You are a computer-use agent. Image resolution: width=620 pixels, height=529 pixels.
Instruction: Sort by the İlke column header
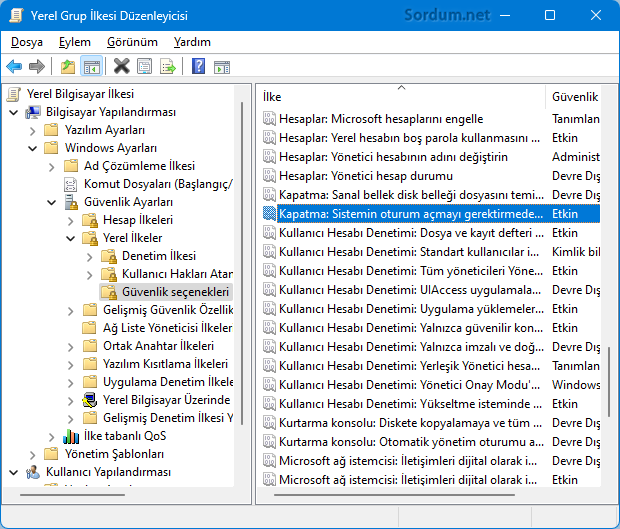(401, 96)
